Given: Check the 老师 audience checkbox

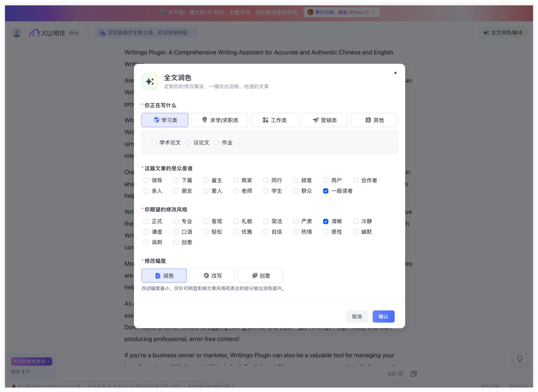Looking at the screenshot, I should 236,191.
